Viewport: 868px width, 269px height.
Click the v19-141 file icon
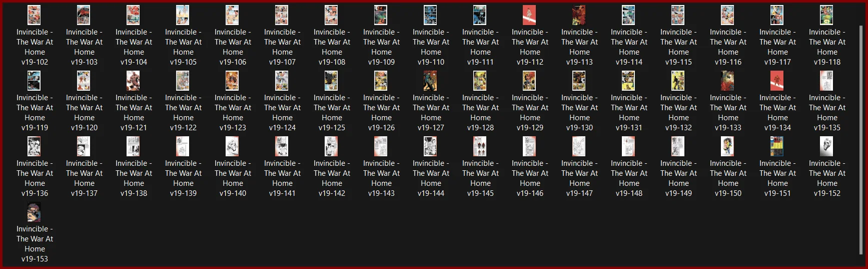click(x=282, y=146)
